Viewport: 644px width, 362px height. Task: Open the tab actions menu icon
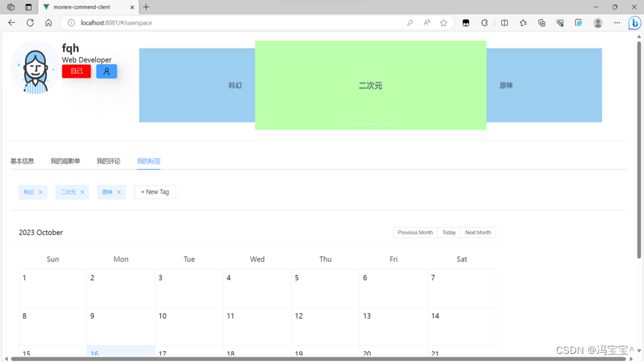(x=28, y=7)
